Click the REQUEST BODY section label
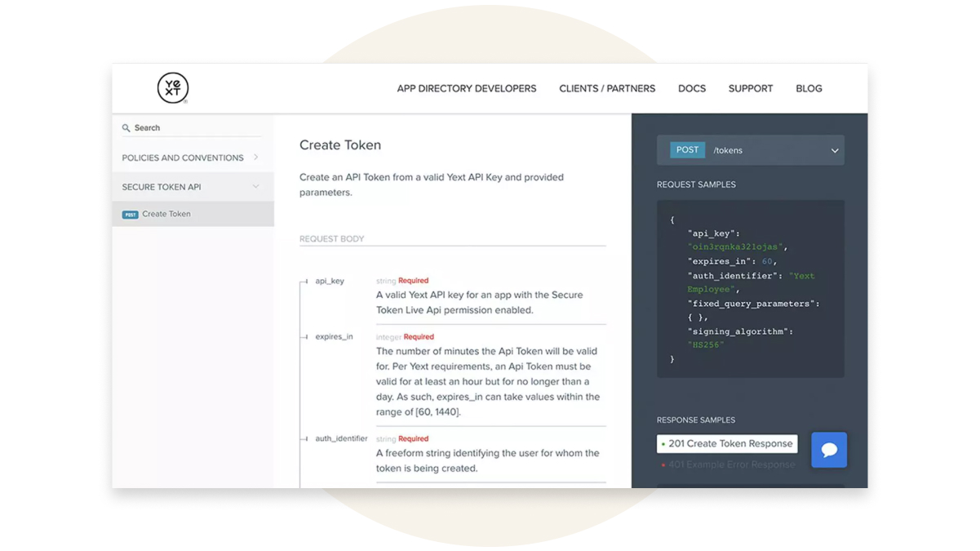The image size is (980, 551). point(332,239)
